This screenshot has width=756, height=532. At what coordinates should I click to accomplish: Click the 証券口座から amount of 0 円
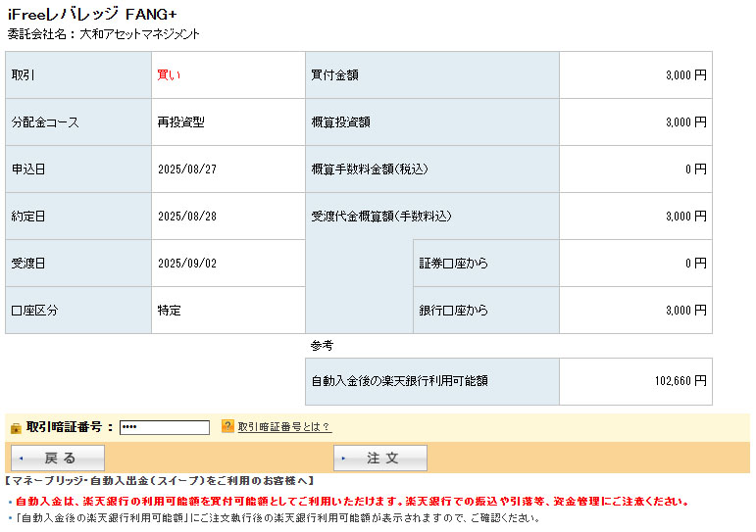tap(695, 264)
